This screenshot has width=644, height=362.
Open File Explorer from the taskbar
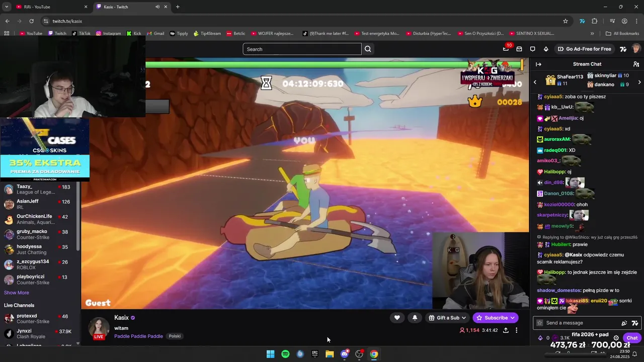pyautogui.click(x=330, y=354)
